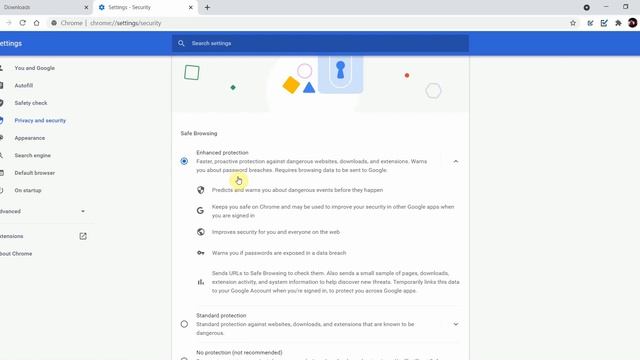Click 'Predicts and warns you about dangerous events' text
Screen dimensions: 640x360
297,190
